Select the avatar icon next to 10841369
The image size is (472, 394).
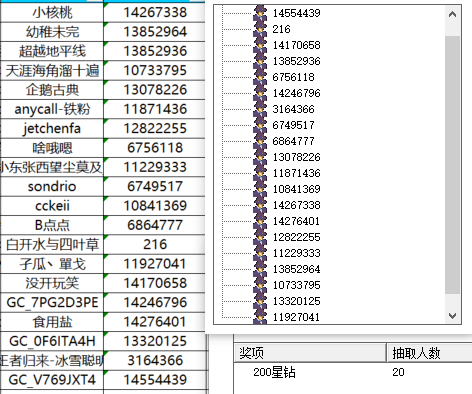click(260, 189)
